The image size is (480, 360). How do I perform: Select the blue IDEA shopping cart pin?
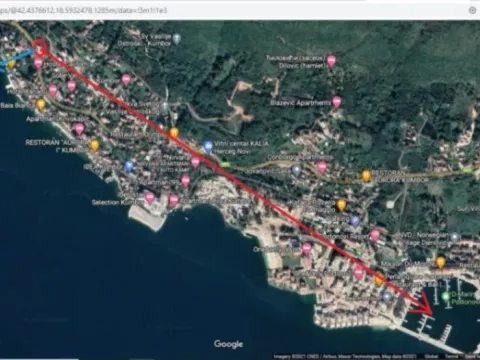129,166
